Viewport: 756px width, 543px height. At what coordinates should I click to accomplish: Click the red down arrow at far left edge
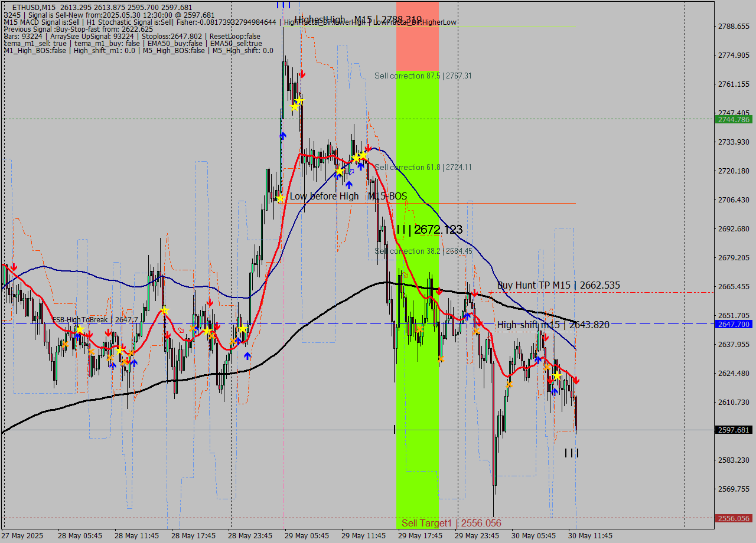point(13,267)
